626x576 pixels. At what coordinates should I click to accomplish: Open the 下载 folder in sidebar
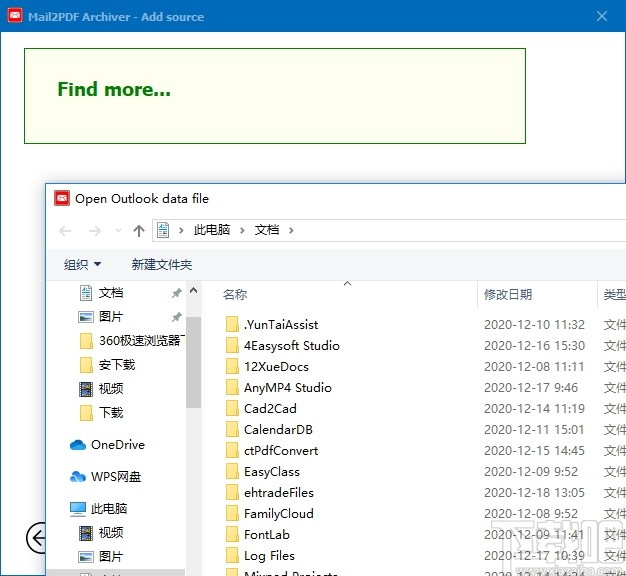[x=111, y=412]
